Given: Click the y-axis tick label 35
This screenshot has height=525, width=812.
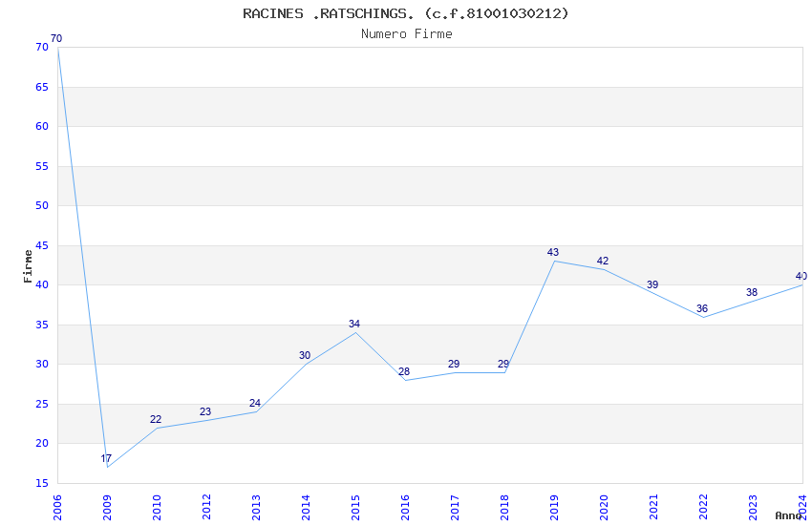Looking at the screenshot, I should point(42,325).
